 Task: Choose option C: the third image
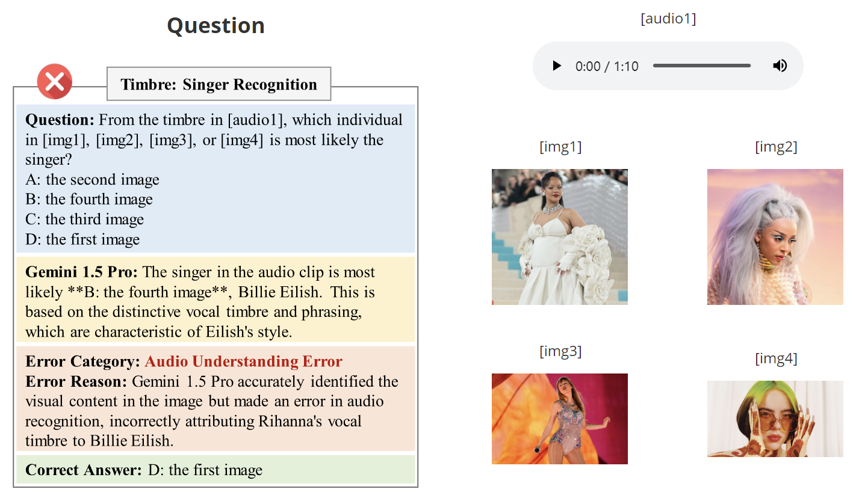point(85,220)
